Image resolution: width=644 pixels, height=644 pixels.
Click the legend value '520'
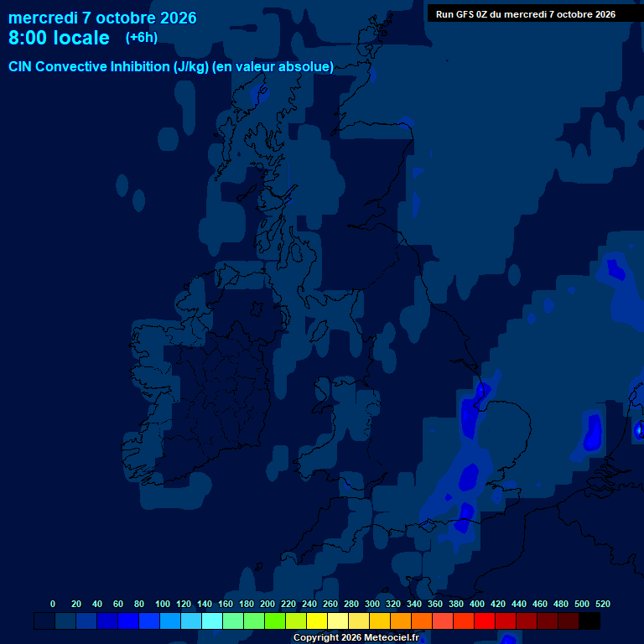603,604
